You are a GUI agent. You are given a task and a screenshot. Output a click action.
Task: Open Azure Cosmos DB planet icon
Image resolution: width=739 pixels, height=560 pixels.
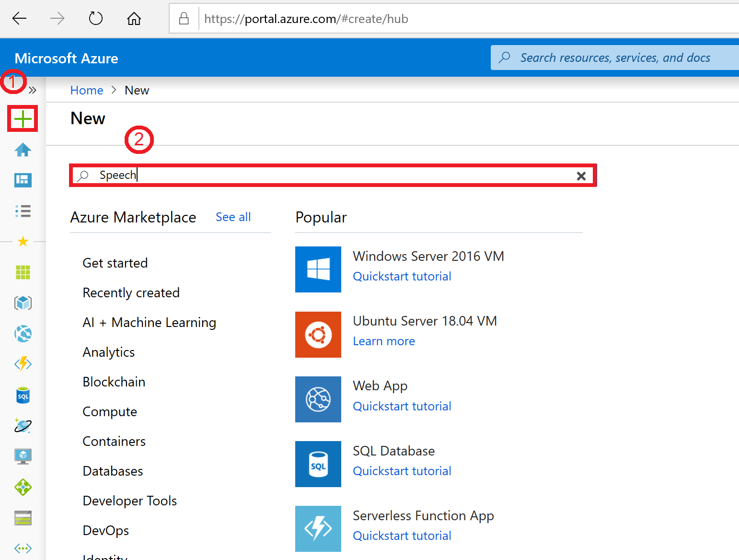coord(23,426)
